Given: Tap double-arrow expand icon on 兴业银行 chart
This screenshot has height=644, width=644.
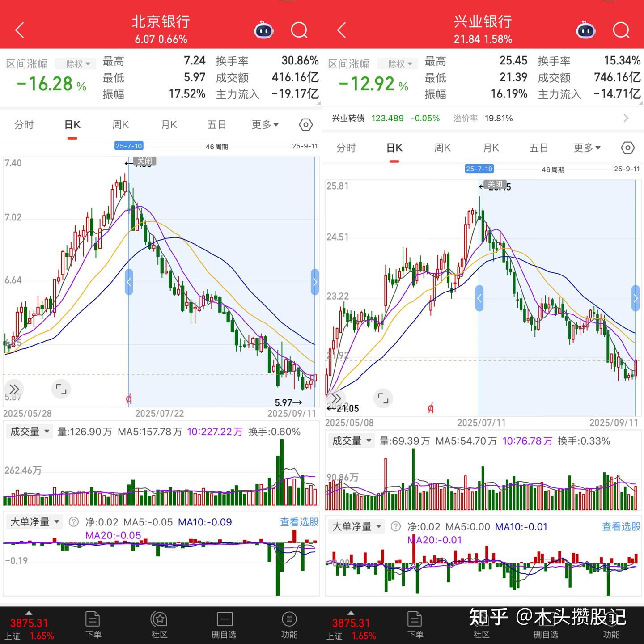Looking at the screenshot, I should 336,398.
